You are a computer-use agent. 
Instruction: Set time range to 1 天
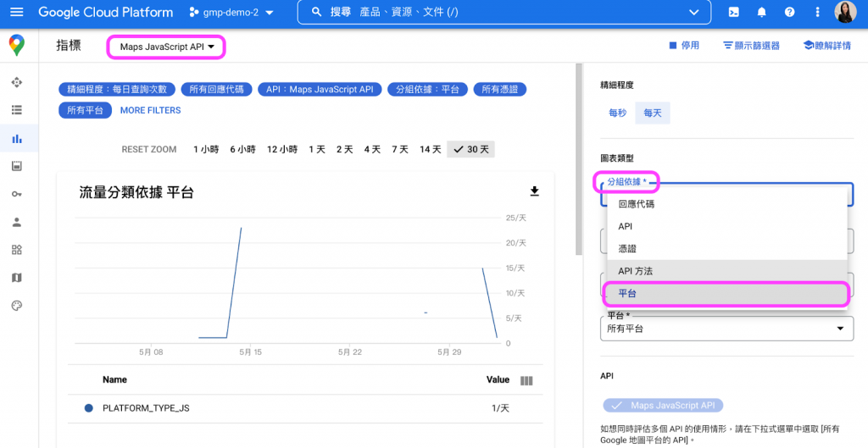[x=317, y=149]
